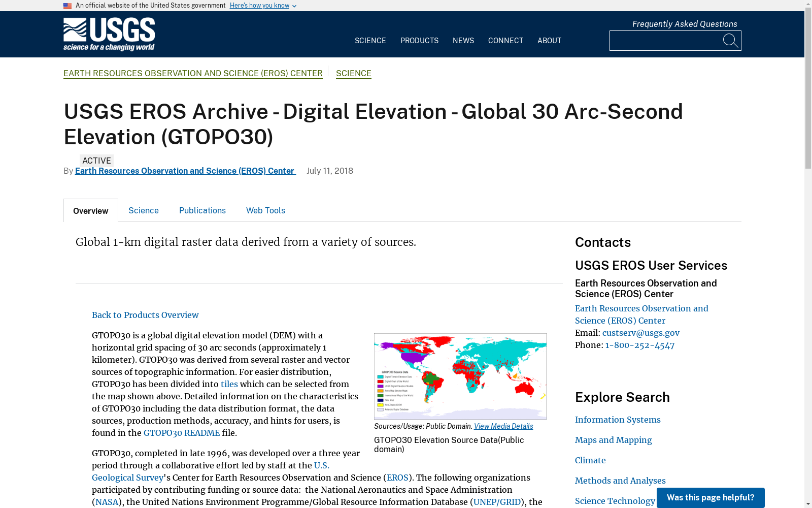Screen dimensions: 812x508
Task: Switch to the Web Tools tab
Action: (265, 210)
